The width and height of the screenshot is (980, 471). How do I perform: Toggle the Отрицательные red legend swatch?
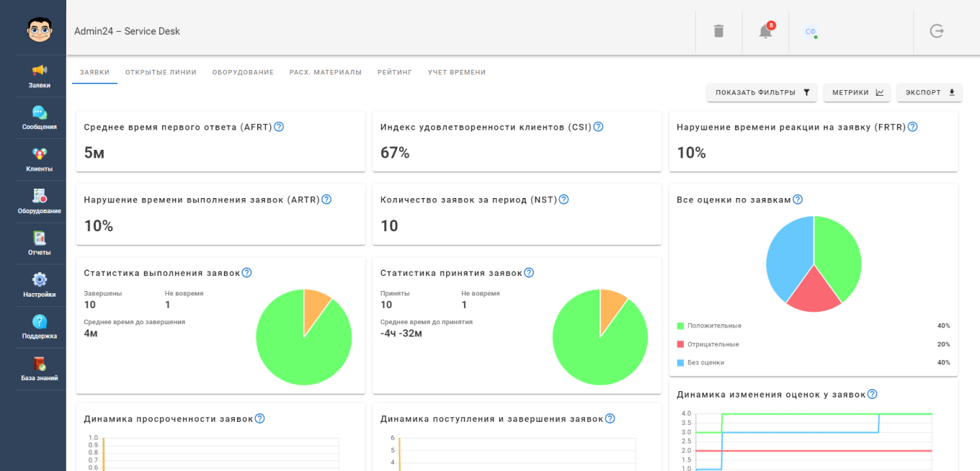681,344
